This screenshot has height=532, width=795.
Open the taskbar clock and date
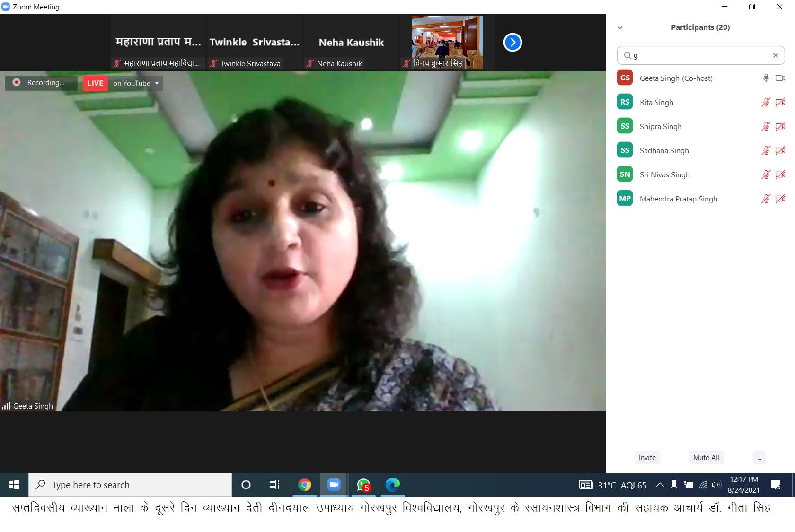743,485
